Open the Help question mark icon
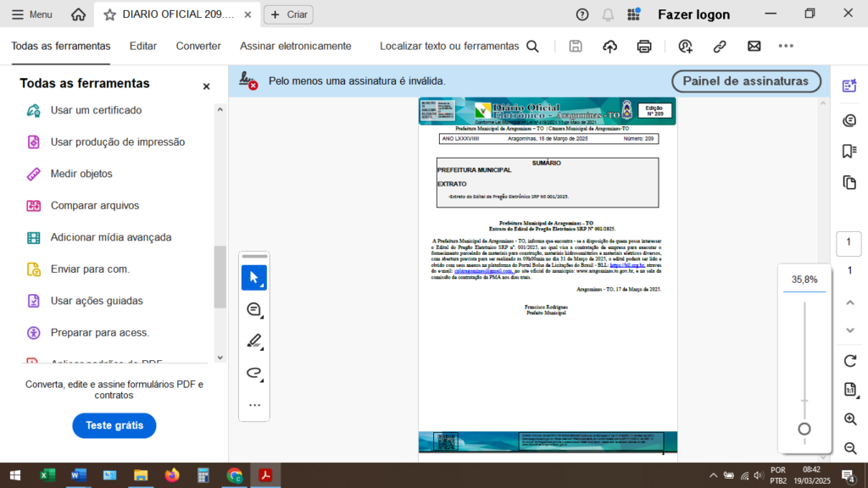 pos(581,15)
